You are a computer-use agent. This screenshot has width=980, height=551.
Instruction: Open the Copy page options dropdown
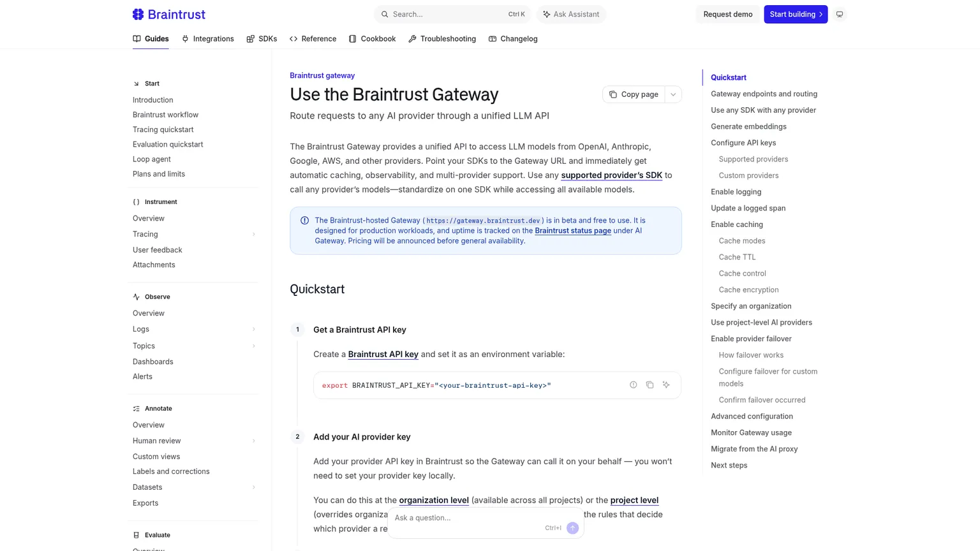tap(673, 94)
